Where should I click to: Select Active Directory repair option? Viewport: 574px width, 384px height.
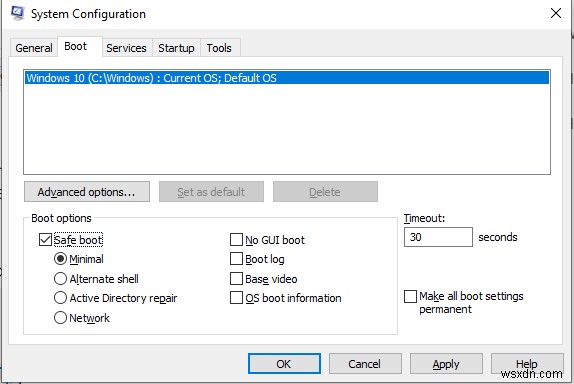pos(60,298)
